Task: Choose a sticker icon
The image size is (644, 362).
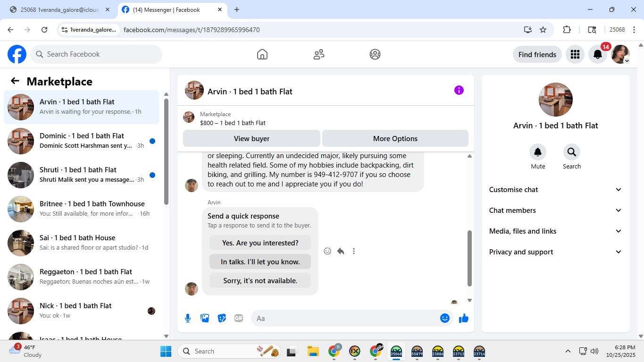Action: click(222, 318)
